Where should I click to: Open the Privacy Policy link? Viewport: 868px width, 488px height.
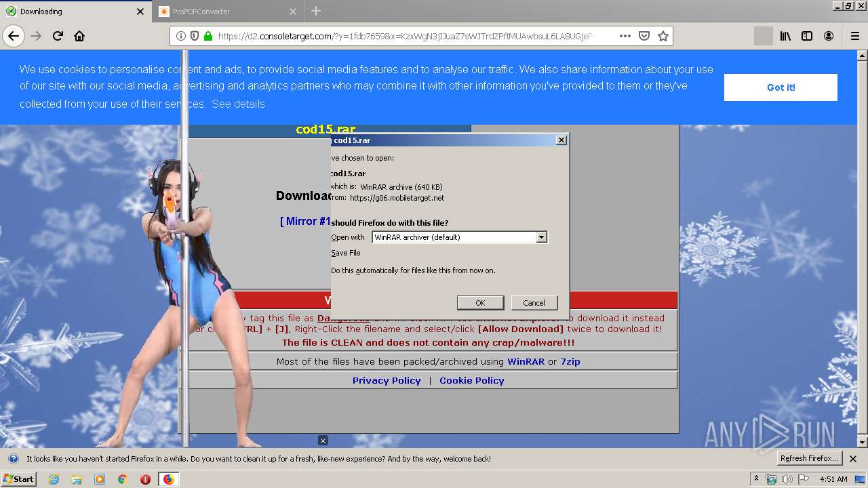tap(387, 380)
